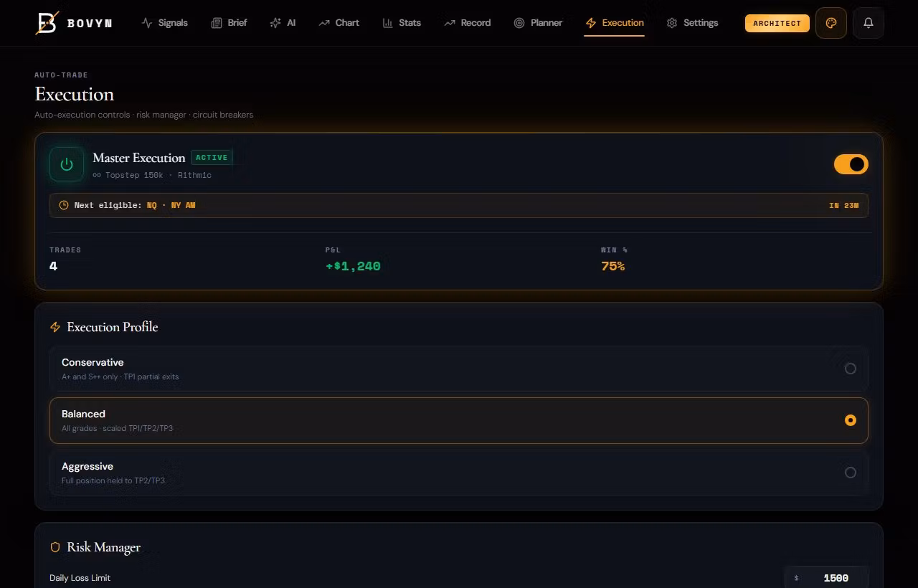Viewport: 918px width, 588px height.
Task: Select the Balanced execution profile card
Action: point(459,420)
